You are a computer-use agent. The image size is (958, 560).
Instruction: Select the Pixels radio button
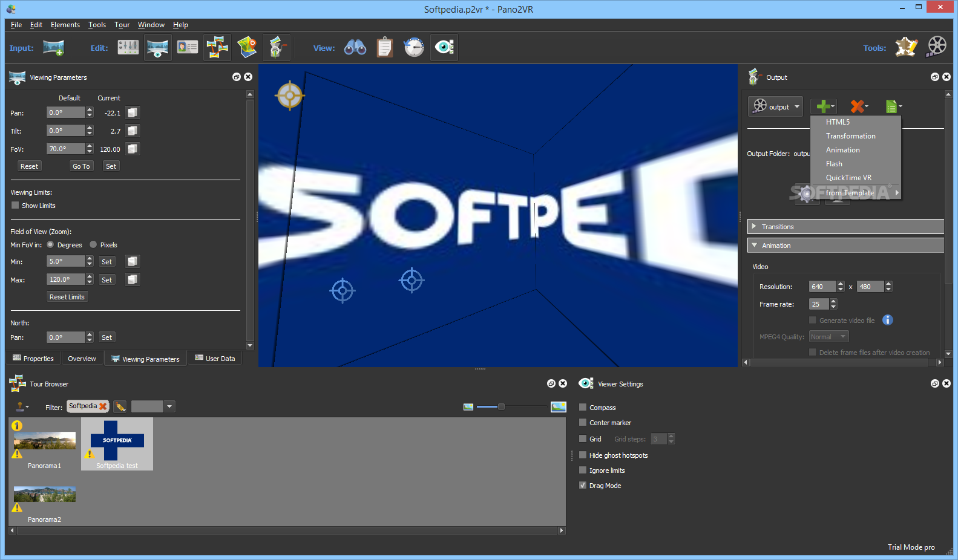click(93, 244)
